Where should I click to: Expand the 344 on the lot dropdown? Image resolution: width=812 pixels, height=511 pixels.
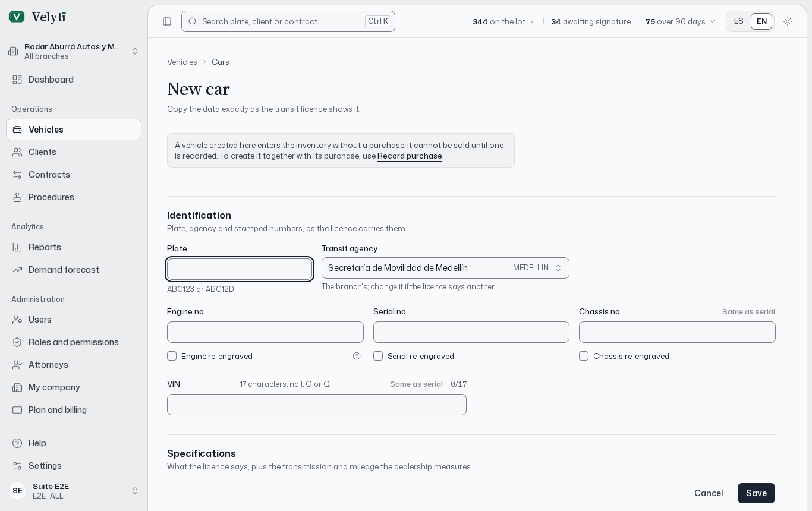coord(504,21)
